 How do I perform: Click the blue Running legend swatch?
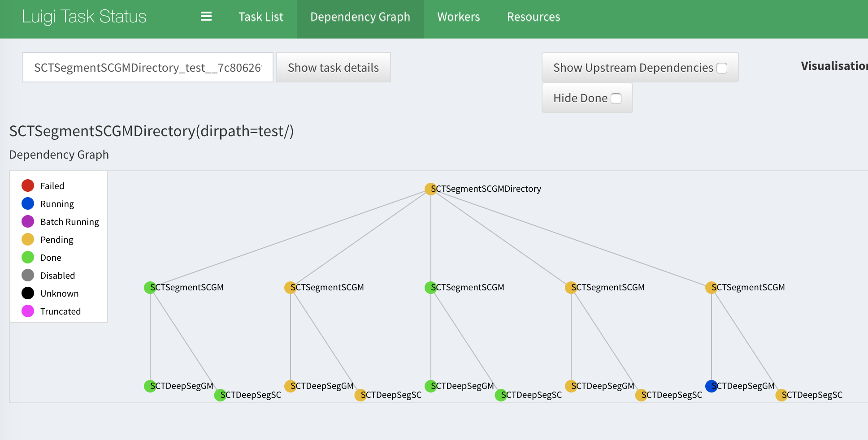click(x=28, y=203)
